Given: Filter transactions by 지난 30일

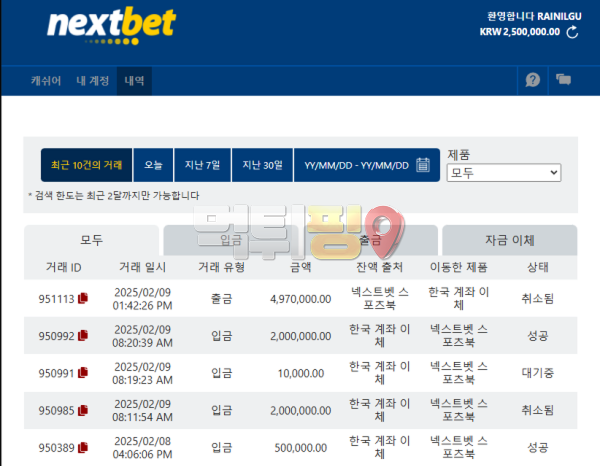Looking at the screenshot, I should 262,165.
